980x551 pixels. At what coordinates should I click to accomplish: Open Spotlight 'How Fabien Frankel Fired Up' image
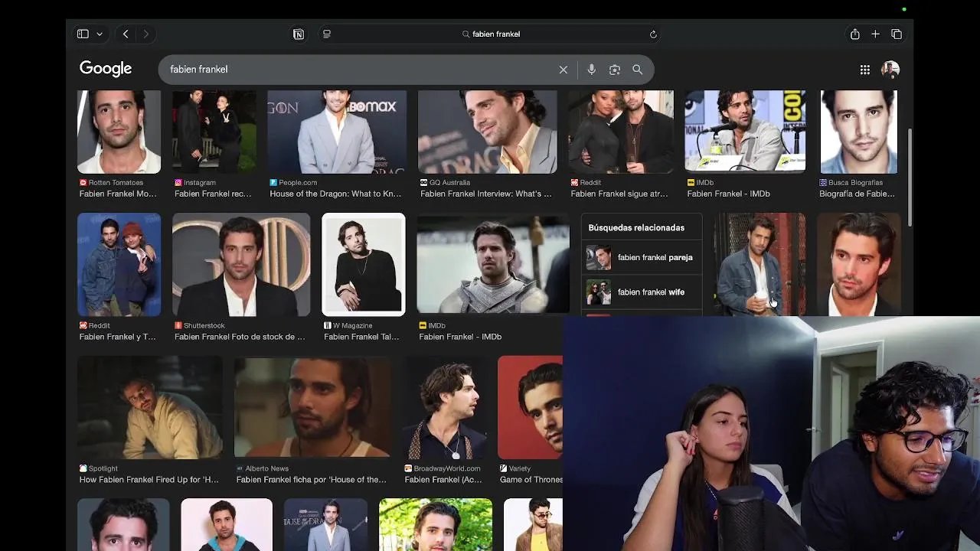150,407
